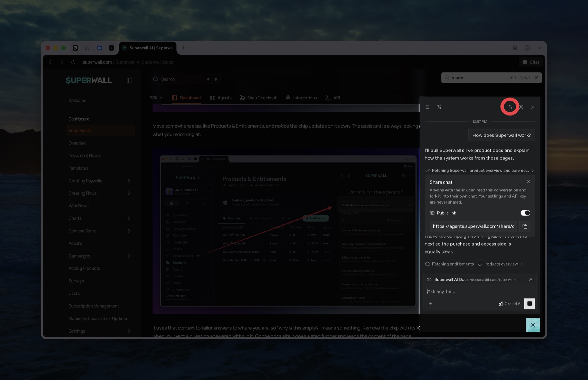
Task: Collapse the docs sidebar panel icon
Action: tap(129, 80)
